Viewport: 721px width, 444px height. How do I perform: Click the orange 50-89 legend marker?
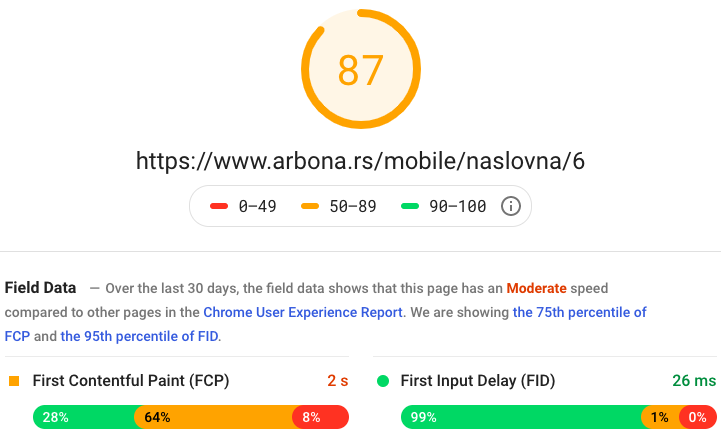tap(310, 206)
